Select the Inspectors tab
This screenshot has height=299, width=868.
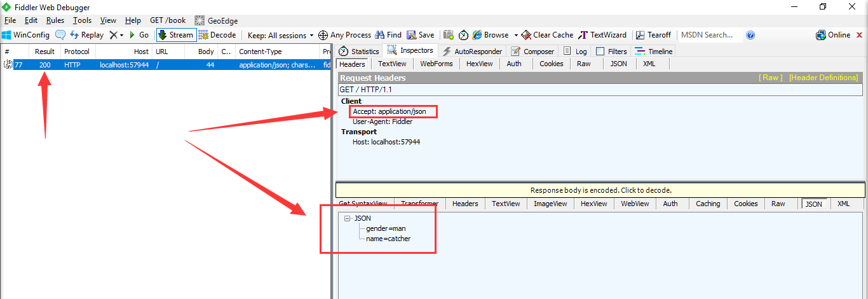point(410,51)
